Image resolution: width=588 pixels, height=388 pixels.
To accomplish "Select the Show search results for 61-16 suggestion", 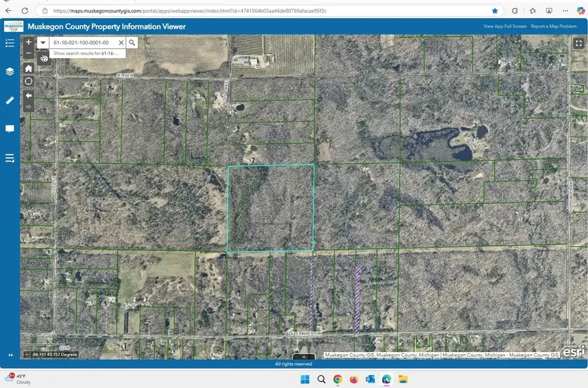I will click(x=86, y=53).
